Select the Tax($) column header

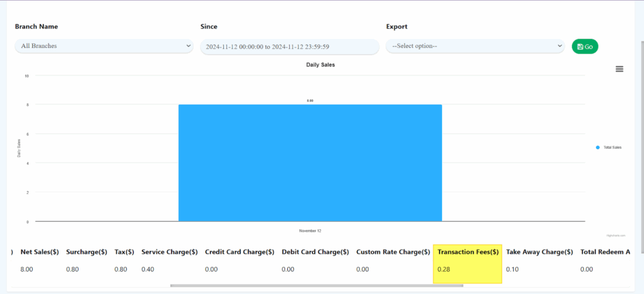click(x=124, y=252)
